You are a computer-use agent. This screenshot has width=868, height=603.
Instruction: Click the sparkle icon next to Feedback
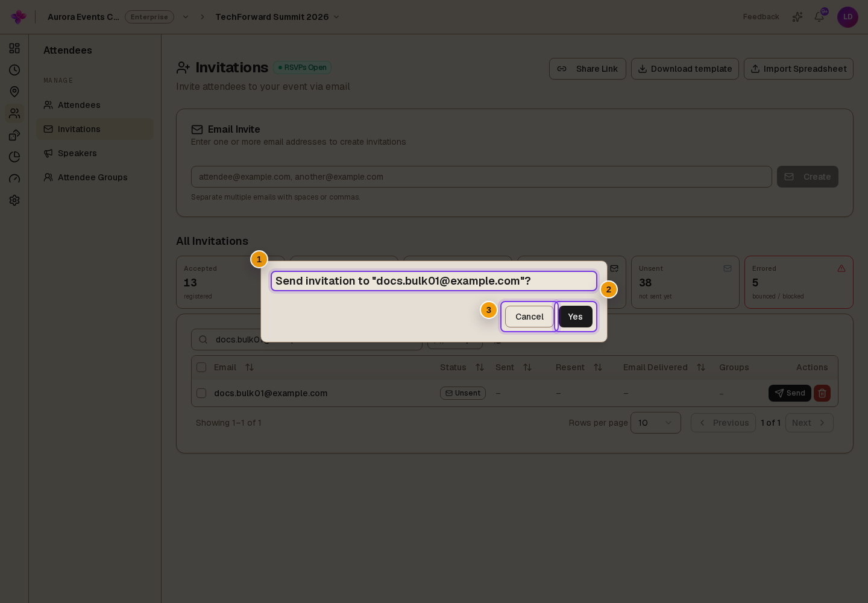797,17
